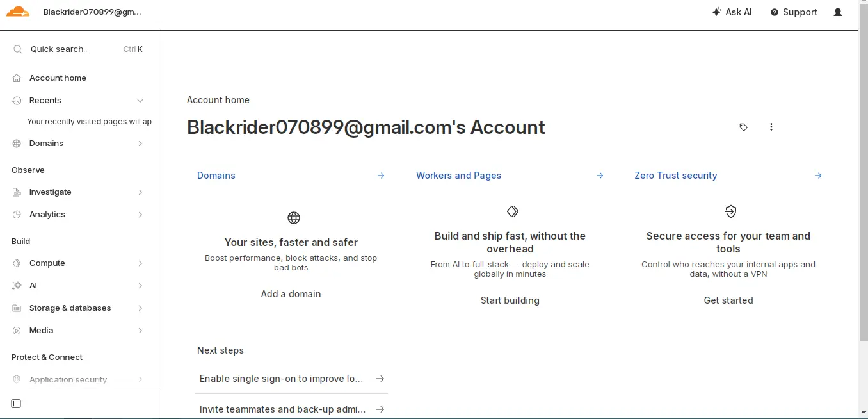The height and width of the screenshot is (419, 868).
Task: Click the Recents clock icon
Action: point(17,101)
